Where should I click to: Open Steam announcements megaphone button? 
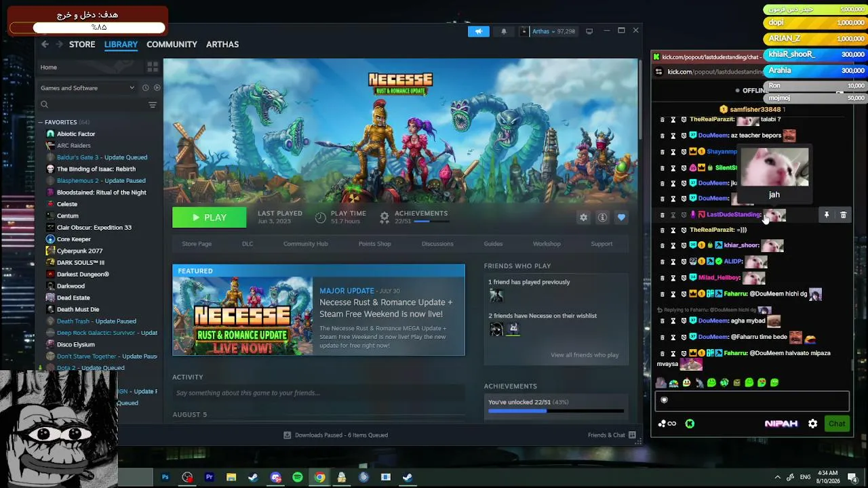478,31
